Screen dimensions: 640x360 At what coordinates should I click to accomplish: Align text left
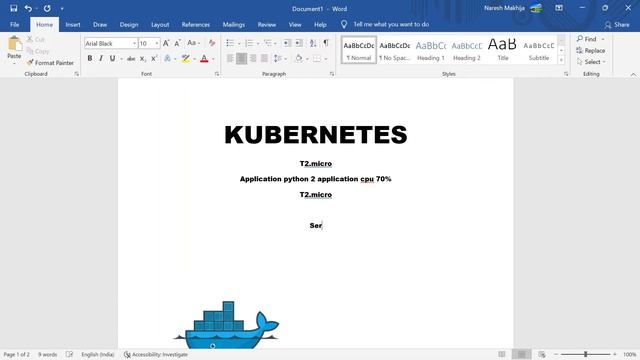[x=230, y=58]
